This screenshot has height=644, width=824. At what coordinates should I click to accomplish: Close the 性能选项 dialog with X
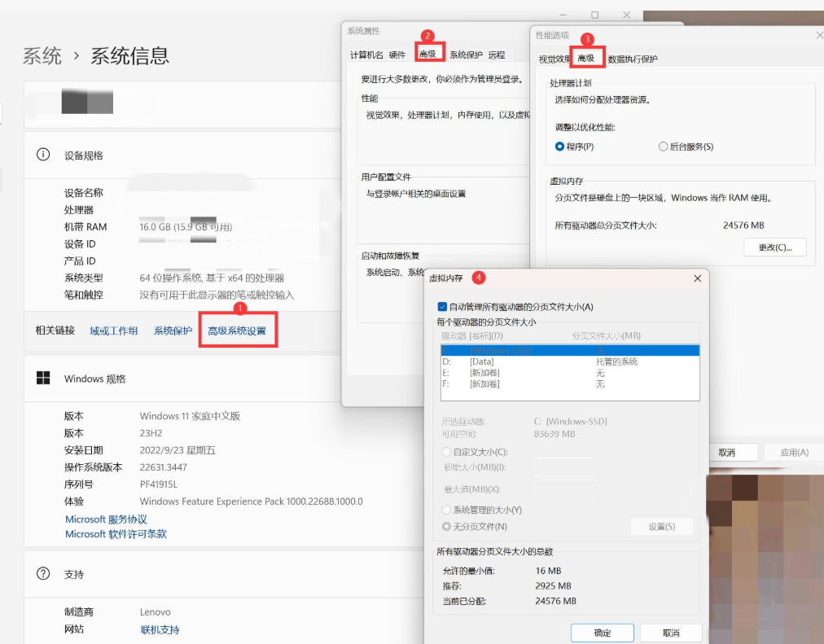(x=818, y=34)
